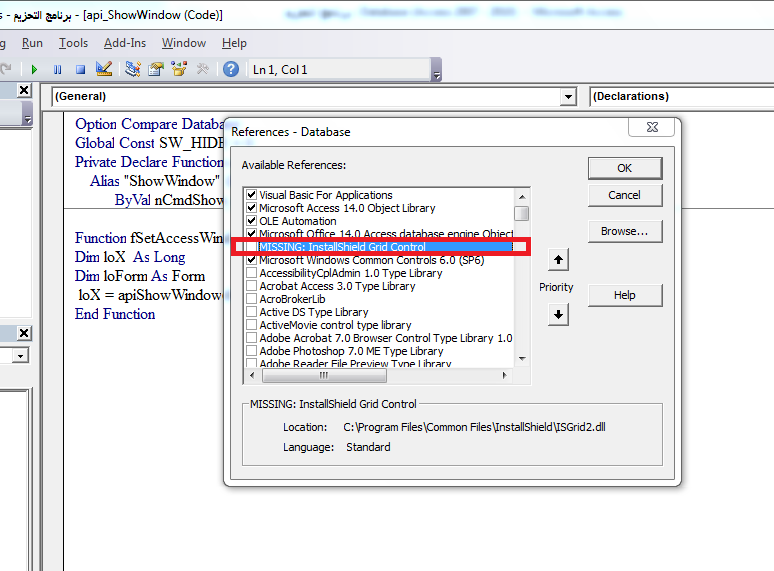Open the Properties Window icon
This screenshot has width=774, height=571.
pos(155,69)
